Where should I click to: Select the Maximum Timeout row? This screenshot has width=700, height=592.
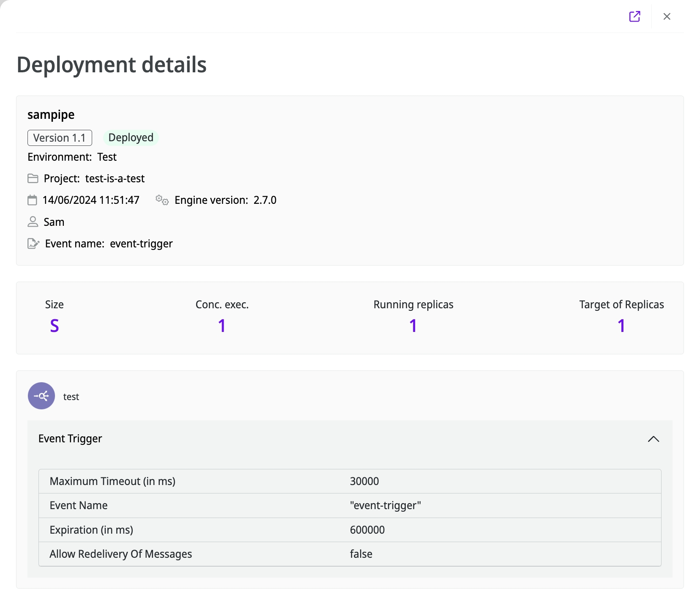point(349,481)
